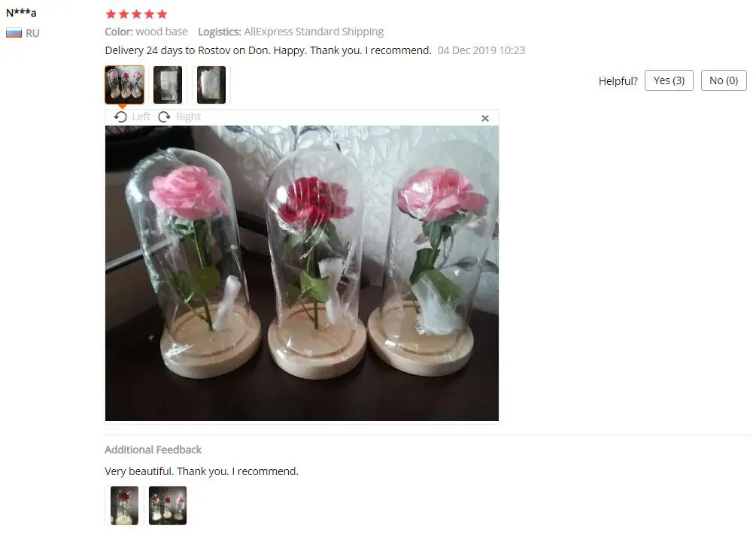Click the rotate right arrow icon
The image size is (756, 533).
[x=165, y=117]
